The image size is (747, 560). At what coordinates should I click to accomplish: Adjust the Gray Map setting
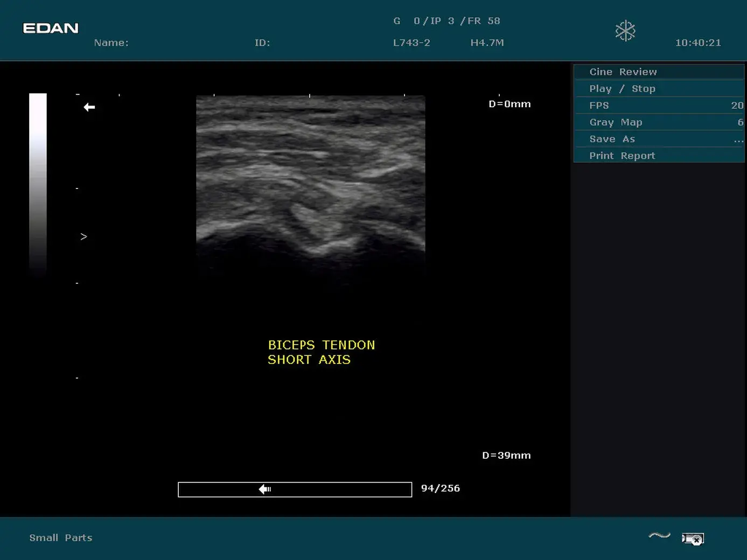coord(659,122)
